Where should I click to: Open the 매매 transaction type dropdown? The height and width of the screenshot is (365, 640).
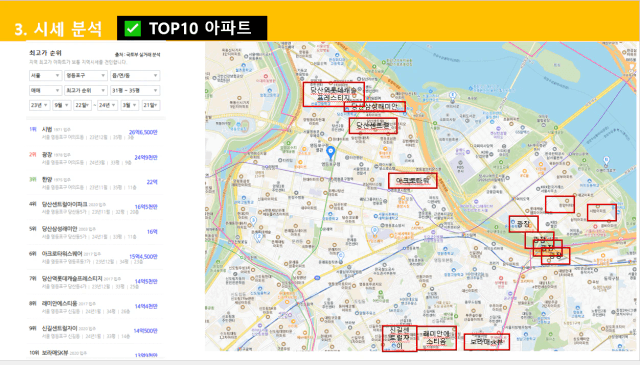point(45,90)
